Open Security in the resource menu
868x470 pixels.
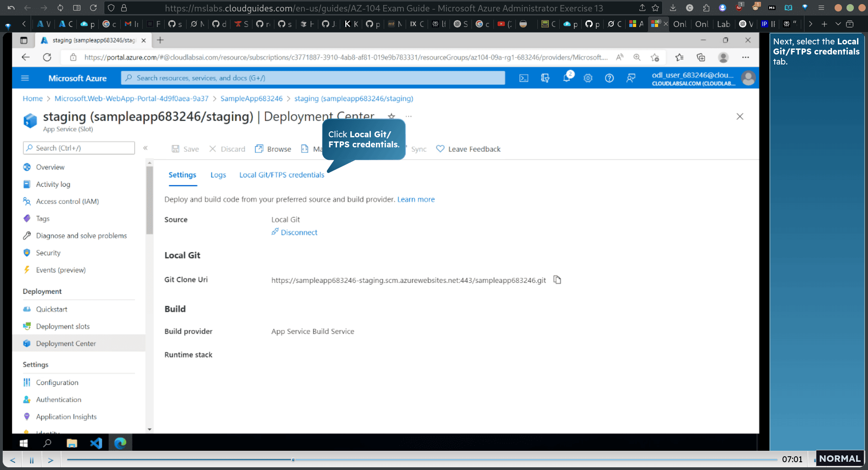(48, 253)
